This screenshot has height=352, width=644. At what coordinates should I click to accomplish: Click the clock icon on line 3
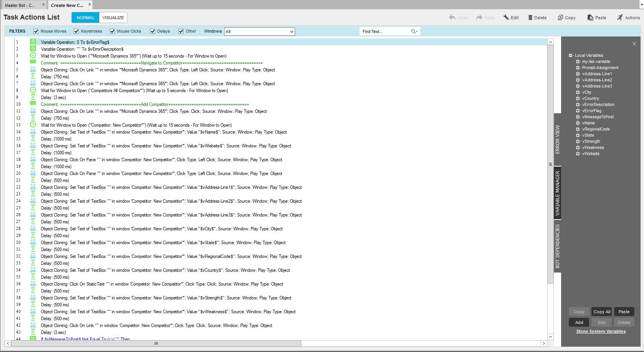[x=33, y=56]
